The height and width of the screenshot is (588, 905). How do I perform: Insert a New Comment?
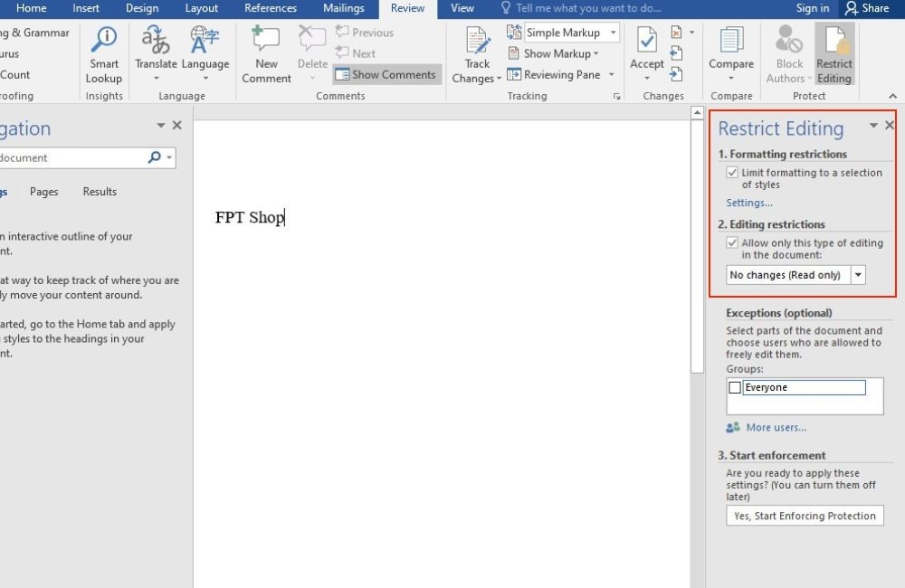pos(266,55)
